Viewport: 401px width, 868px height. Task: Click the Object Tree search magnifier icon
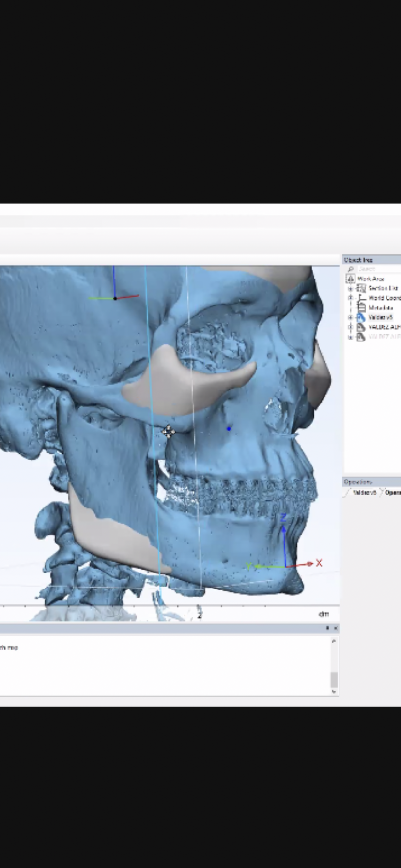350,269
